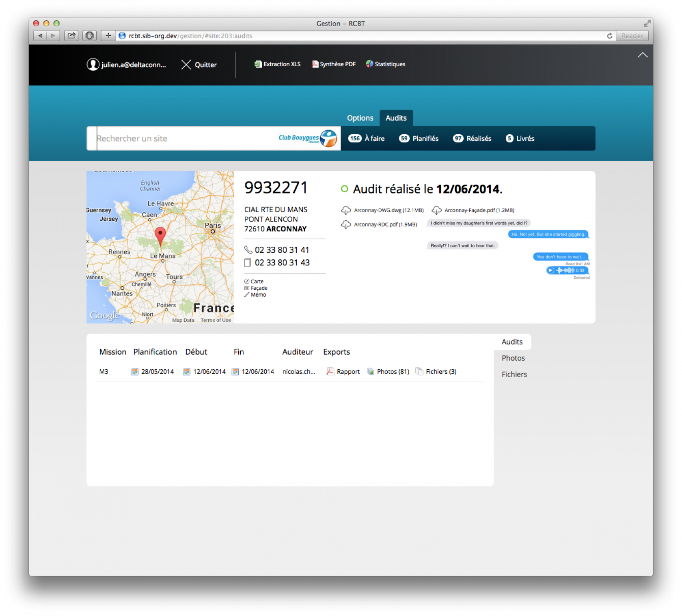Play the audio message in chat
Viewport: 682px width, 616px height.
click(x=550, y=270)
